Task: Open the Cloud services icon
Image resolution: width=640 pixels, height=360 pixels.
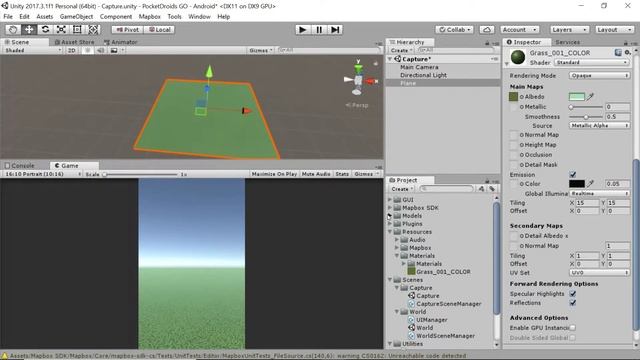Action: pos(487,30)
